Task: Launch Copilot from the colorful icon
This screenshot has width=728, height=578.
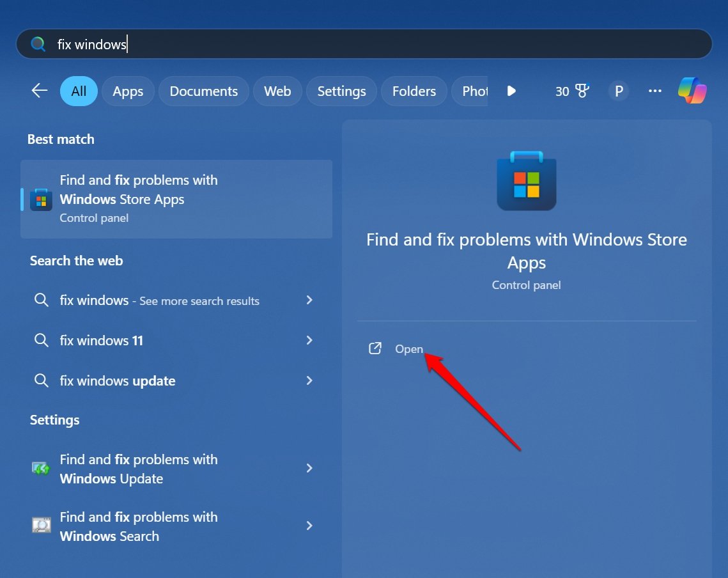Action: point(692,91)
